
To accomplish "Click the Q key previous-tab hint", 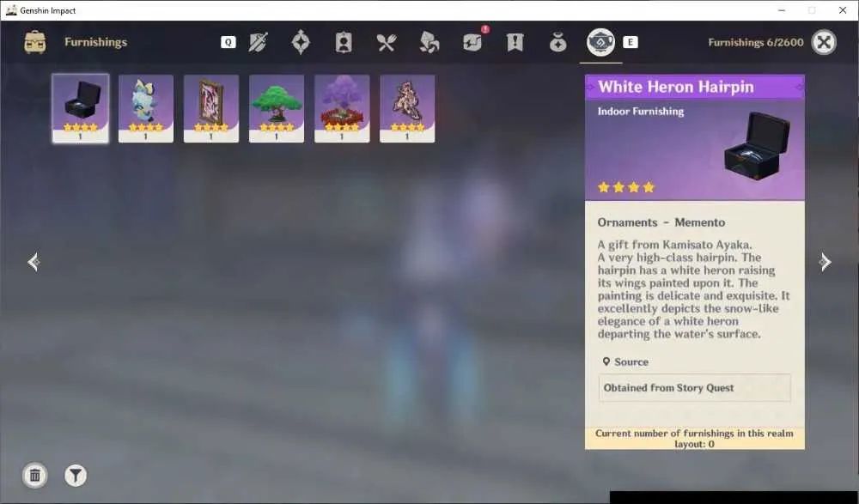I will 228,42.
